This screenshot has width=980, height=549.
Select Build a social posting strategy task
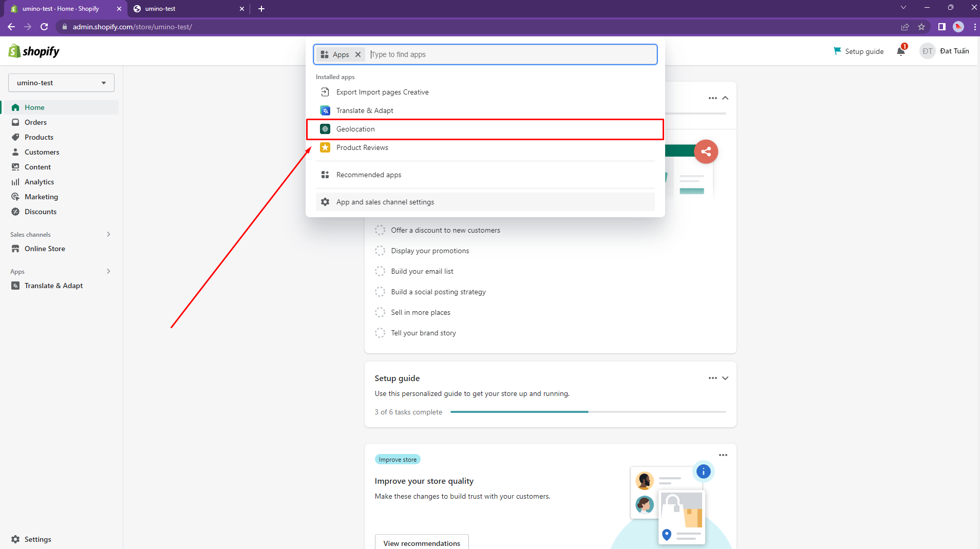438,292
